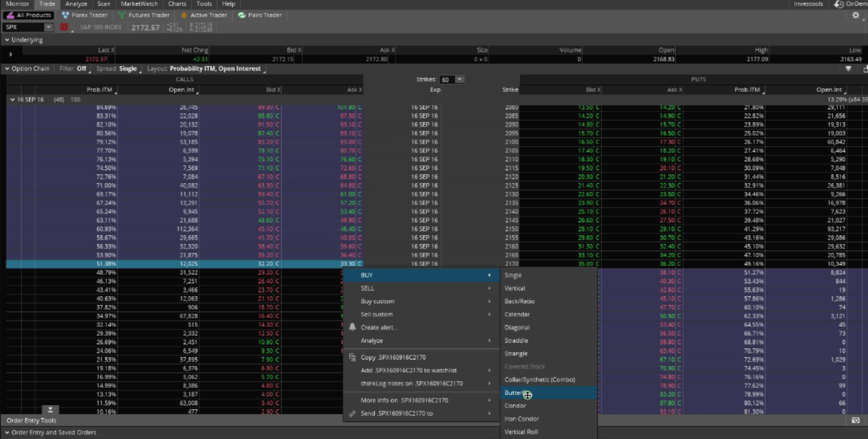
Task: Open the Monitor tab
Action: pyautogui.click(x=17, y=4)
